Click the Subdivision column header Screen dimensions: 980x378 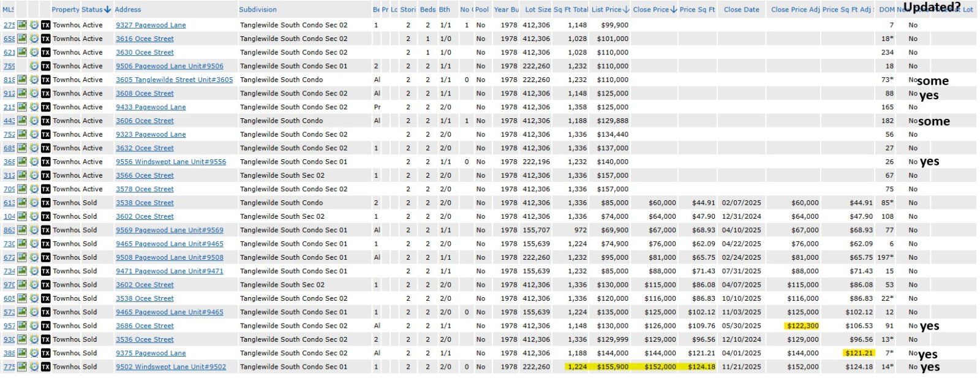[x=257, y=10]
